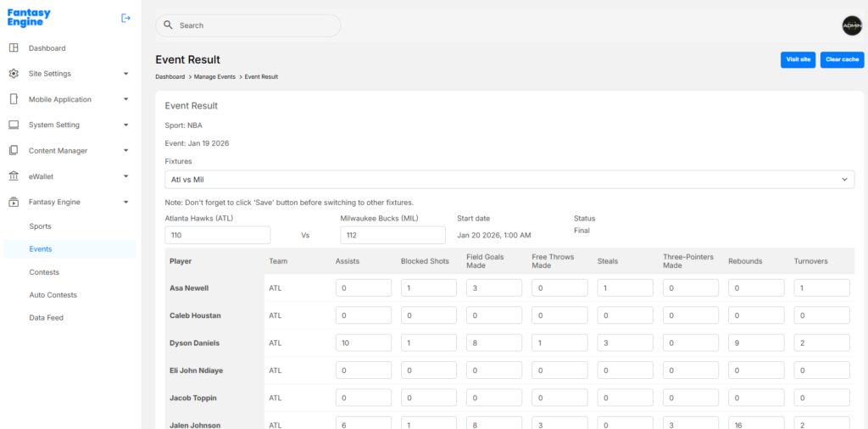Viewport: 868px width, 429px height.
Task: Go to Auto Contests menu item
Action: point(53,295)
